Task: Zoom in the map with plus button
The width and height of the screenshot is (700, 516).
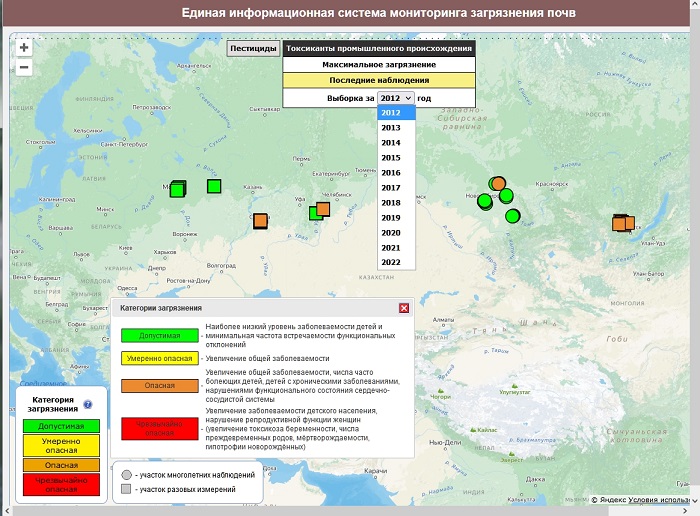Action: click(24, 48)
